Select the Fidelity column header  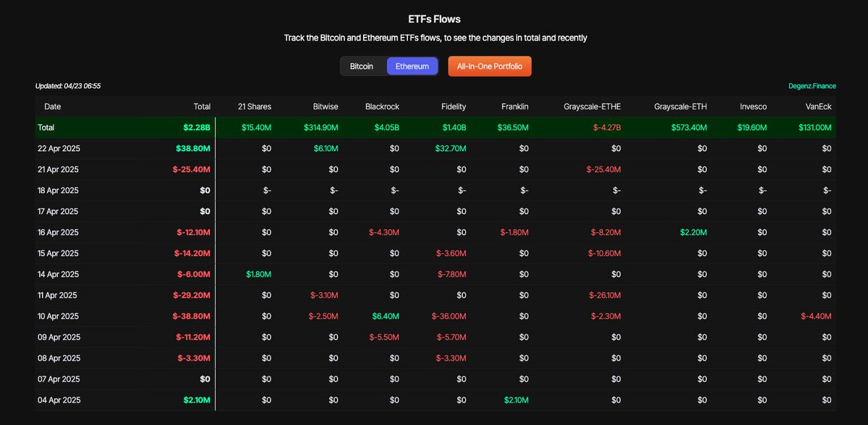point(454,106)
